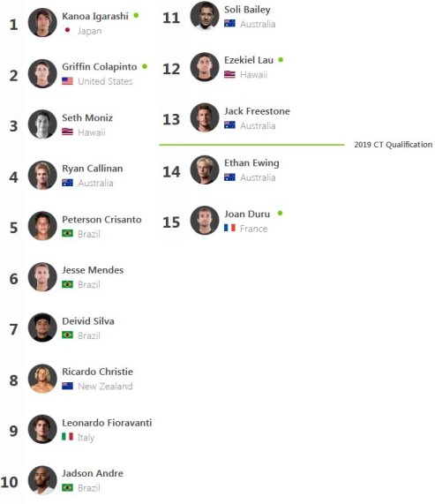Select Ryan Callinan's avatar picture
The height and width of the screenshot is (504, 435).
coord(42,175)
